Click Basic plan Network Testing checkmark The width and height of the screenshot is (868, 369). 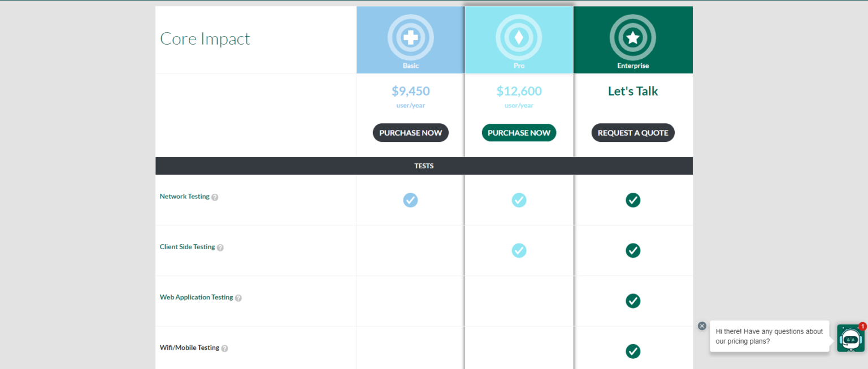(411, 200)
